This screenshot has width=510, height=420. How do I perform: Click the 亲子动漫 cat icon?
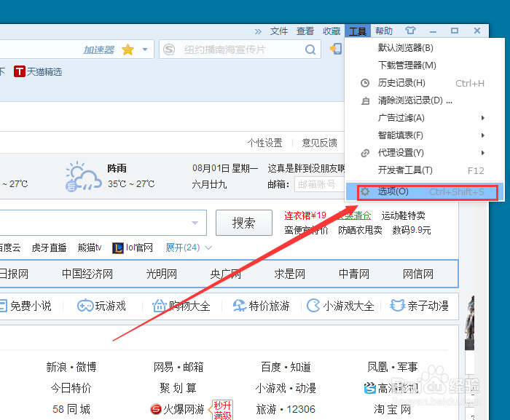397,306
